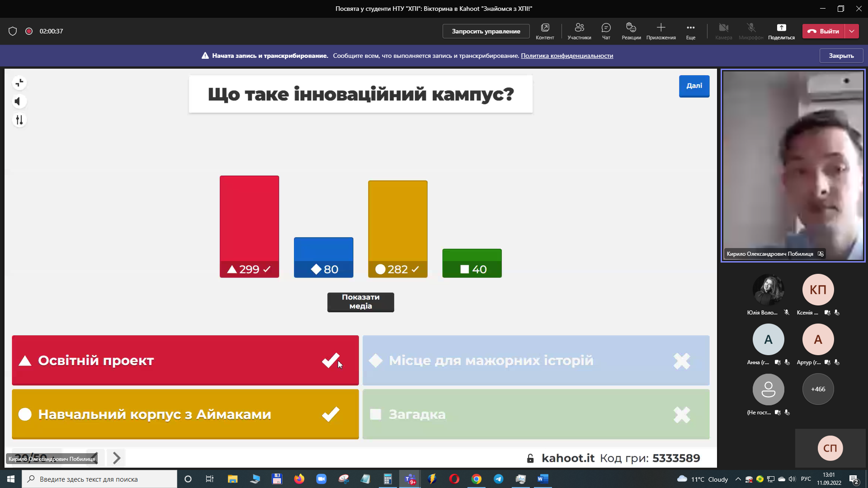Open the +466 more participants bubble
Screen dimensions: 868x488
point(818,389)
